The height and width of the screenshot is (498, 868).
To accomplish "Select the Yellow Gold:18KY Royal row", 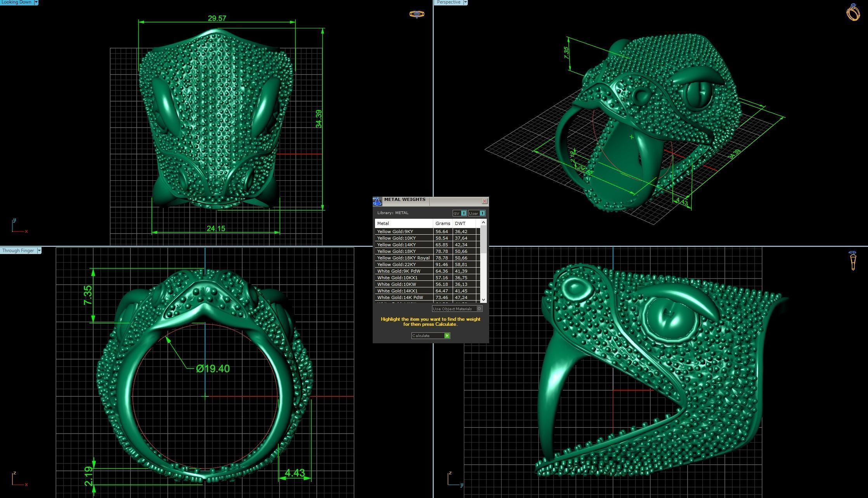I will click(427, 258).
